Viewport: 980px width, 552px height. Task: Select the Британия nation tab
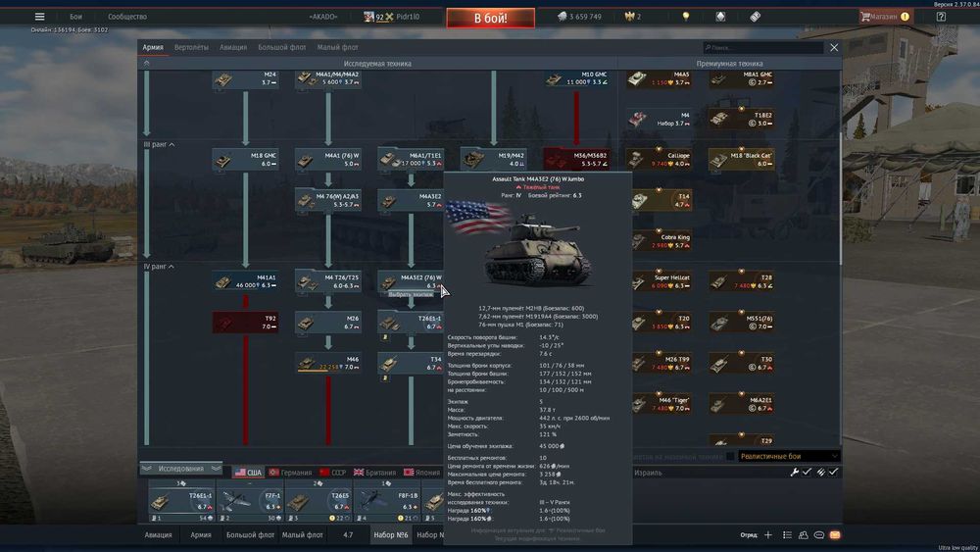(x=374, y=473)
